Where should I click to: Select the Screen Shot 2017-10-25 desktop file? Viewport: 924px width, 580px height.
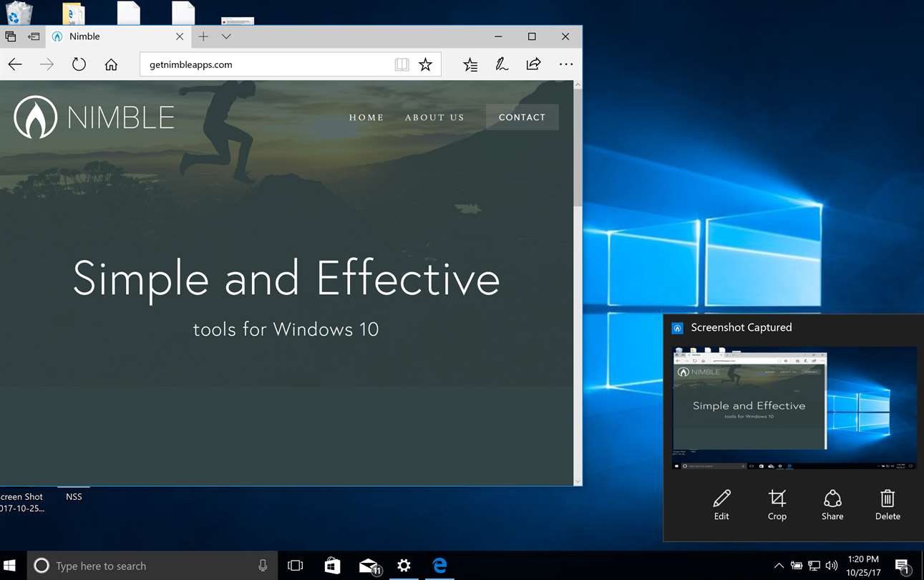[x=21, y=502]
